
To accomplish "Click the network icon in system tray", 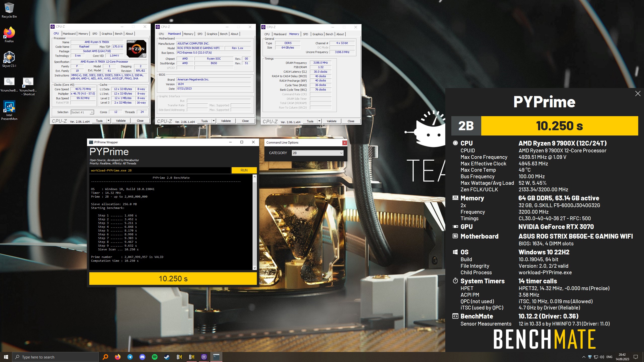I will 596,357.
